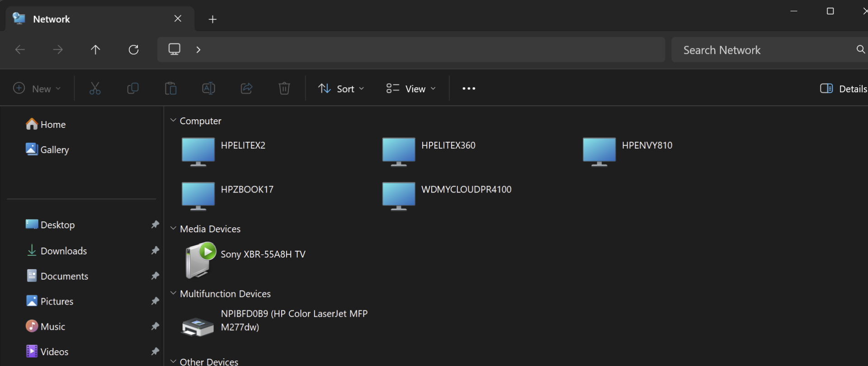Unpin Desktop using its pin icon
This screenshot has height=366, width=868.
pos(155,225)
